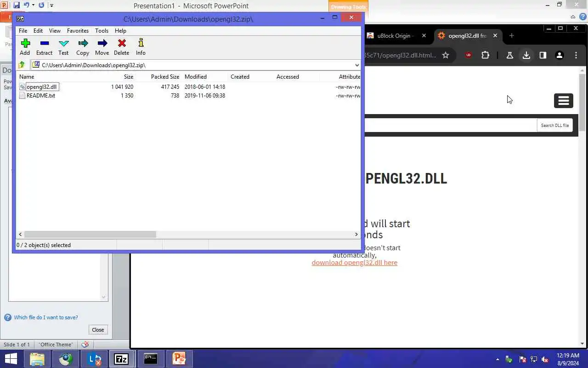Click the left arrow of 7-Zip horizontal scrollbar
The image size is (588, 368).
coord(20,235)
